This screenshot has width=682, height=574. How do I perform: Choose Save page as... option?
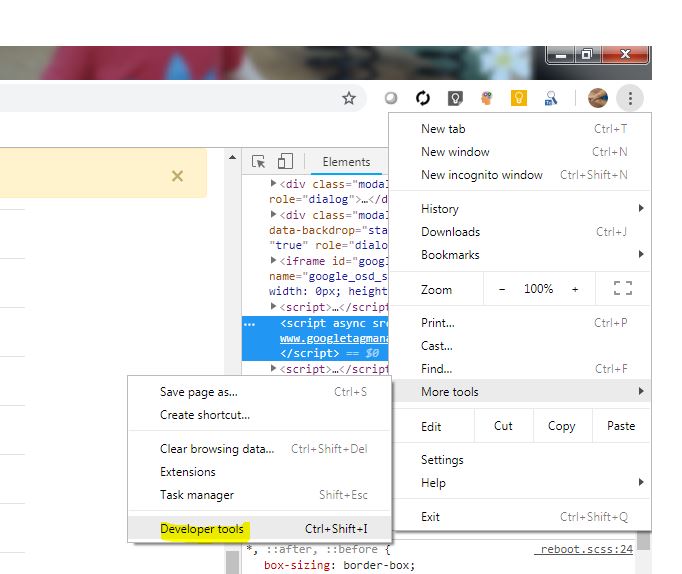click(x=260, y=392)
